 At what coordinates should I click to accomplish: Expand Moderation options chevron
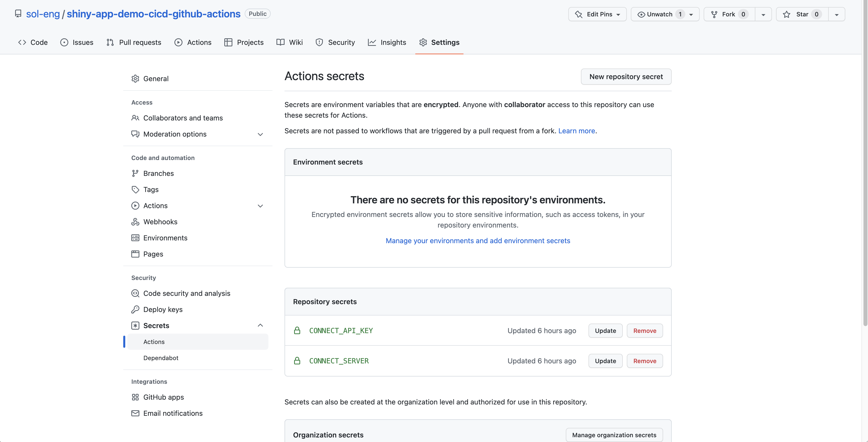click(x=260, y=134)
